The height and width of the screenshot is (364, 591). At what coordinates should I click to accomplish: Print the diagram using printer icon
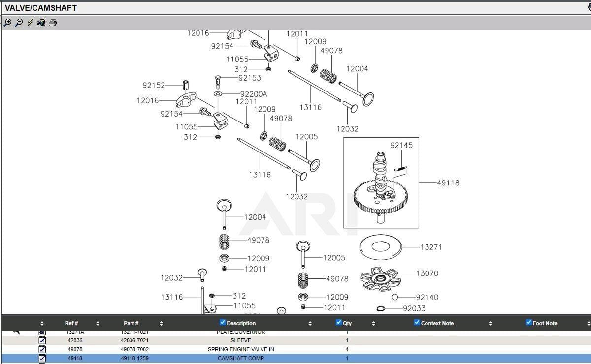click(x=53, y=22)
